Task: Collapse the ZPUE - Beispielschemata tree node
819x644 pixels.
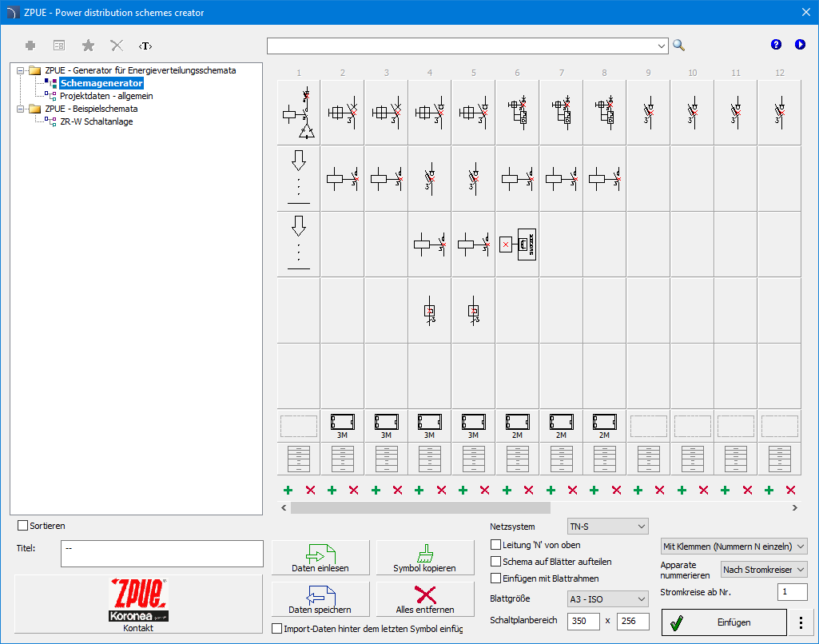Action: pyautogui.click(x=21, y=109)
